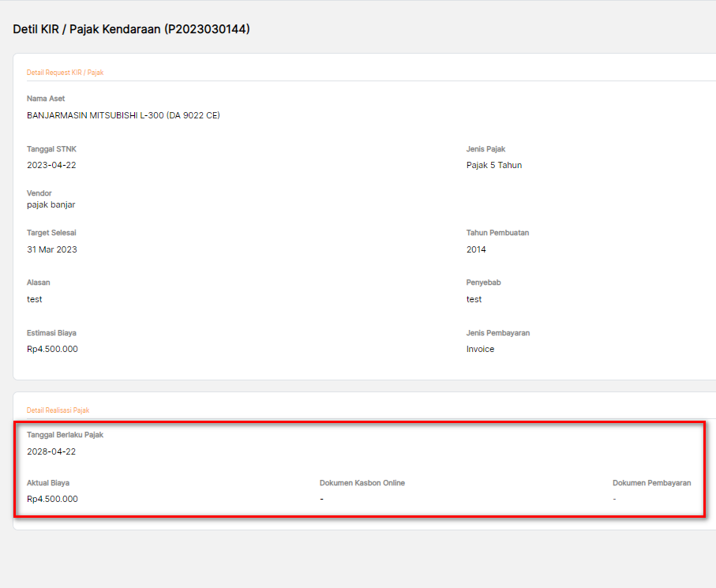Click the Tanggal STNK value 2023-04-22
Viewport: 716px width, 588px height.
(x=51, y=165)
